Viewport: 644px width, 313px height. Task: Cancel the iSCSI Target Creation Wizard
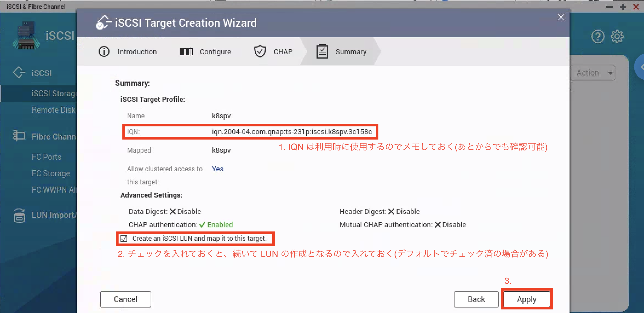pyautogui.click(x=125, y=299)
